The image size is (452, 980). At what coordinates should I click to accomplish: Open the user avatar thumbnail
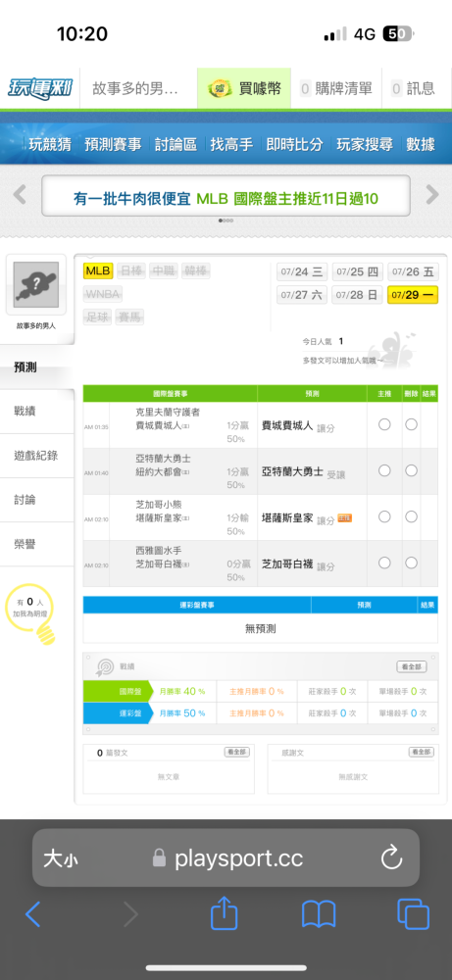[x=35, y=284]
